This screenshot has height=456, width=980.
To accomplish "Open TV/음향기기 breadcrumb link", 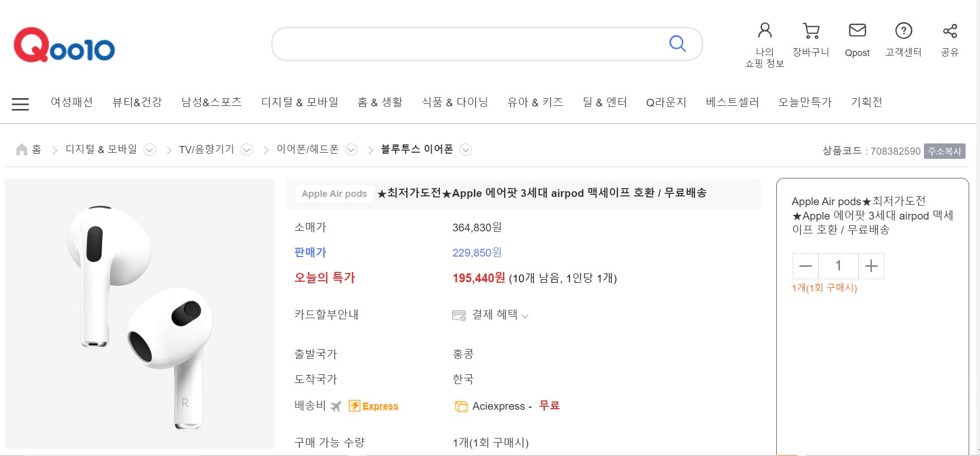I will coord(206,150).
